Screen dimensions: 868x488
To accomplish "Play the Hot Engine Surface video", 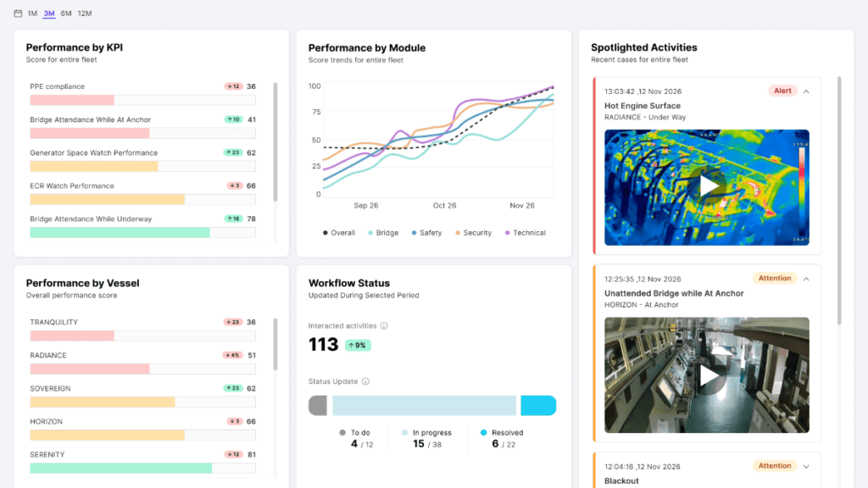I will (707, 187).
